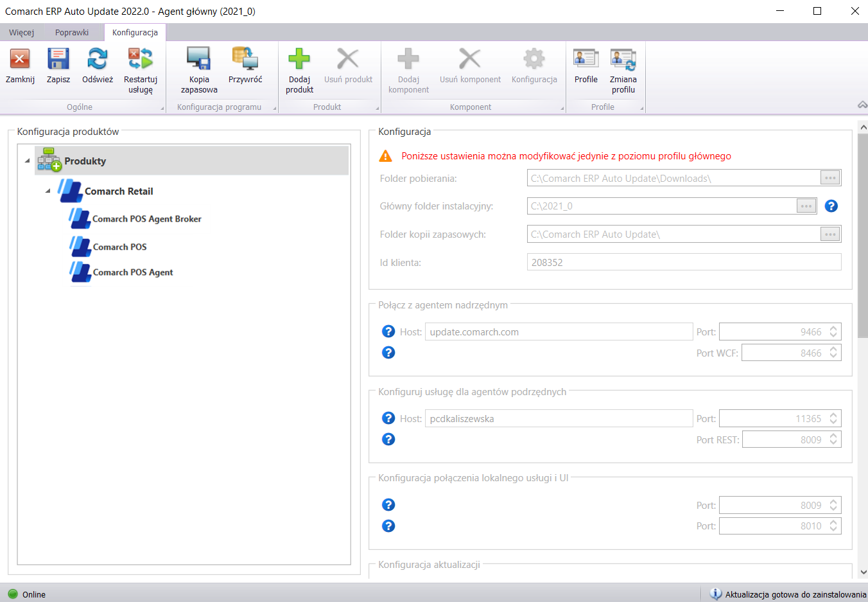
Task: Switch to the Więcej tab
Action: tap(21, 33)
